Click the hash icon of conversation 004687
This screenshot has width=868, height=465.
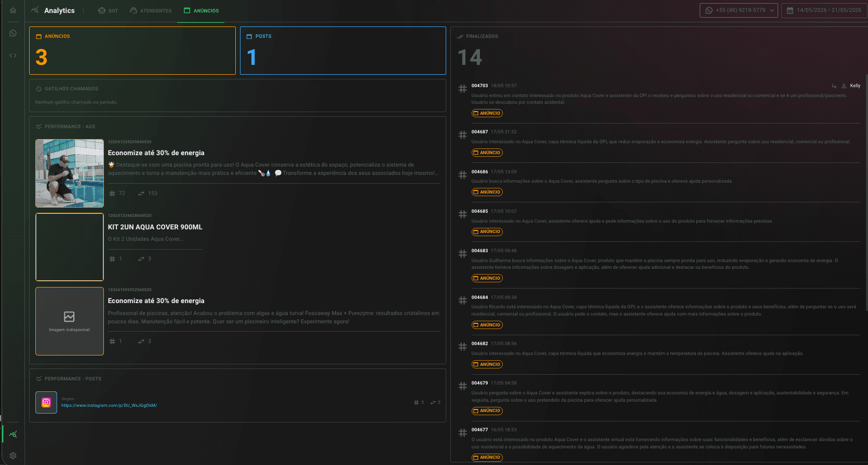point(462,135)
